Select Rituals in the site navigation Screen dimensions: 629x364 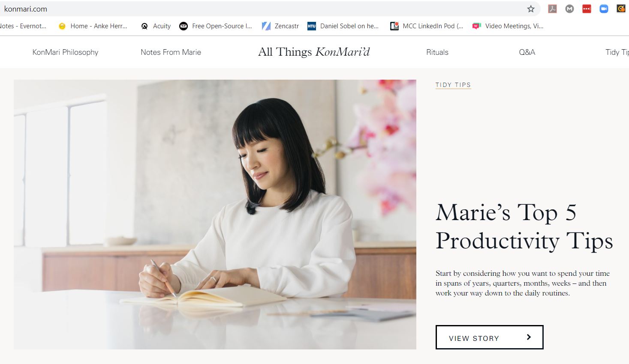click(x=437, y=52)
